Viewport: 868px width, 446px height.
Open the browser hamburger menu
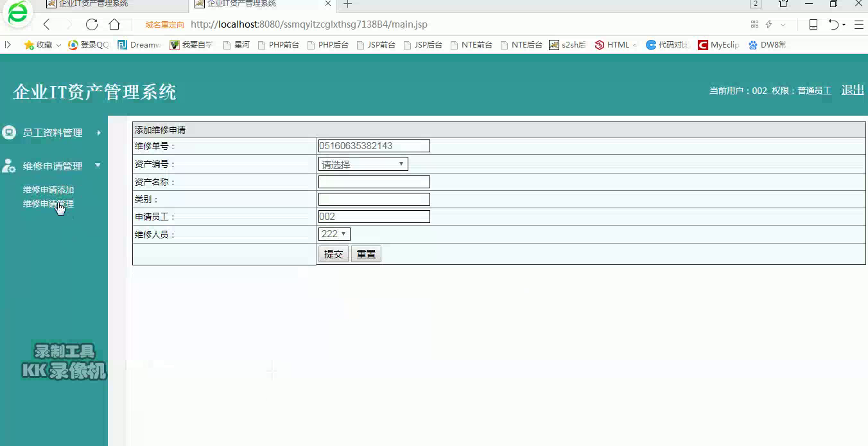(x=858, y=24)
